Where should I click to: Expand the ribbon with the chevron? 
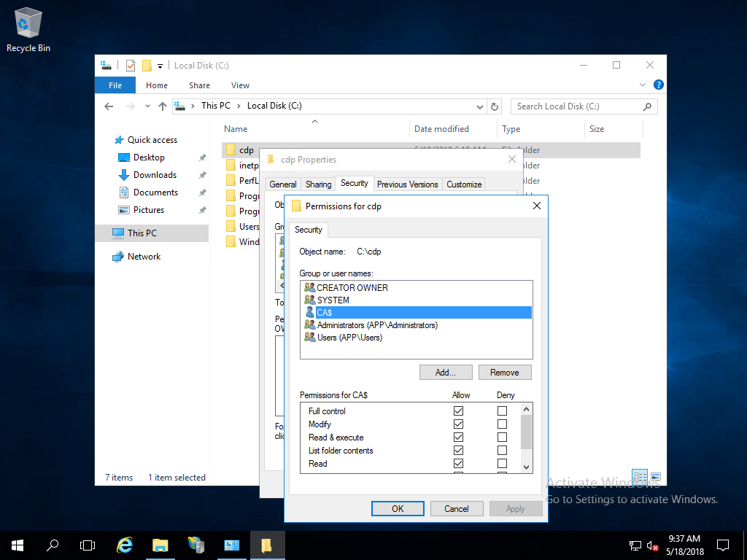pyautogui.click(x=644, y=85)
